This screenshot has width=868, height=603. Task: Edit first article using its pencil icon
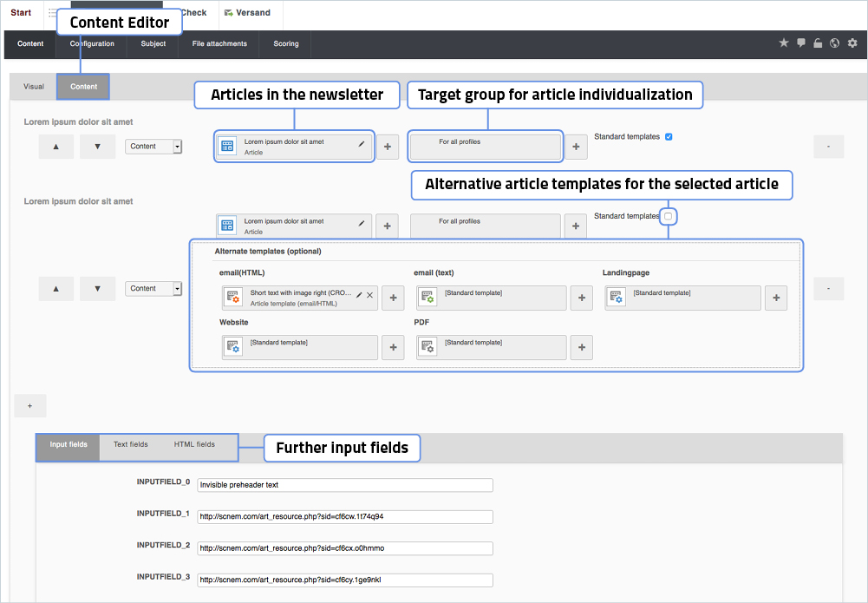(x=362, y=144)
